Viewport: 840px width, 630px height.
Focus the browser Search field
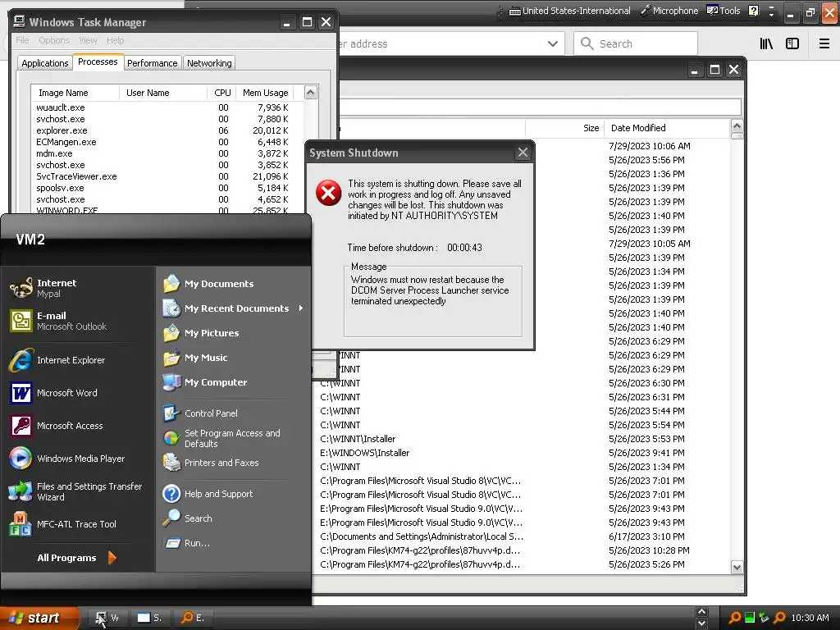click(636, 43)
